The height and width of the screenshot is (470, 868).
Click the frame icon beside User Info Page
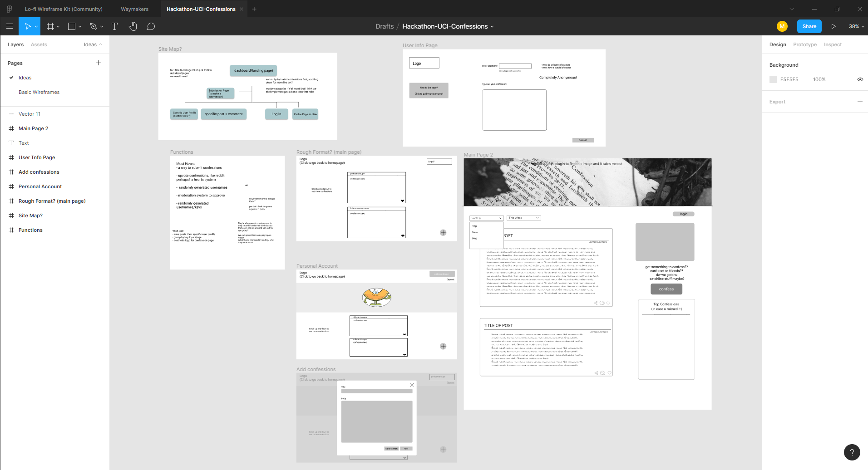tap(11, 157)
